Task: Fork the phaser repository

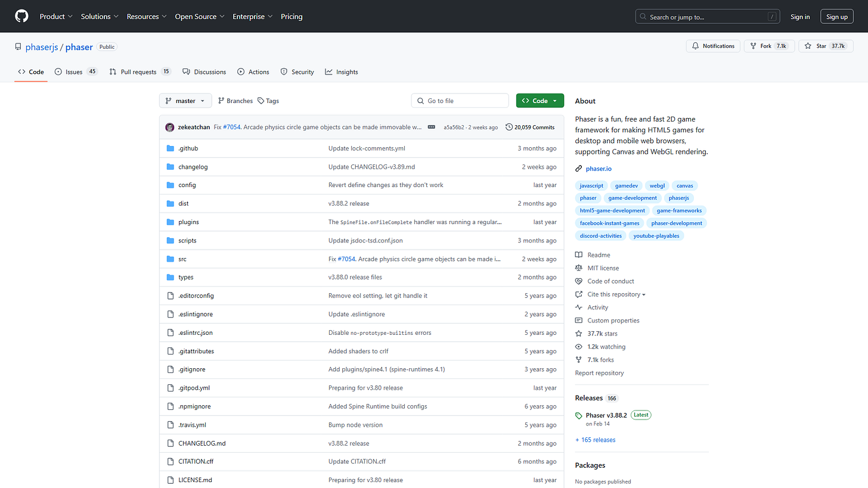Action: click(x=769, y=46)
